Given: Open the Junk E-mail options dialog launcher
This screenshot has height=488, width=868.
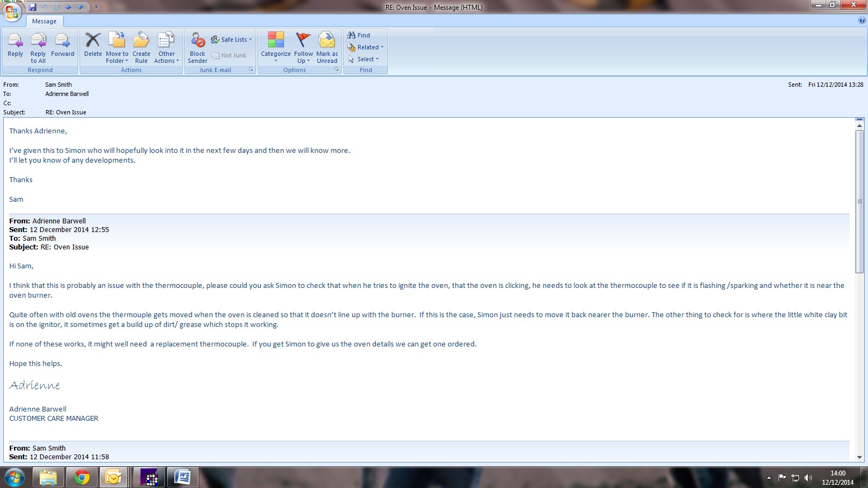Looking at the screenshot, I should click(251, 70).
